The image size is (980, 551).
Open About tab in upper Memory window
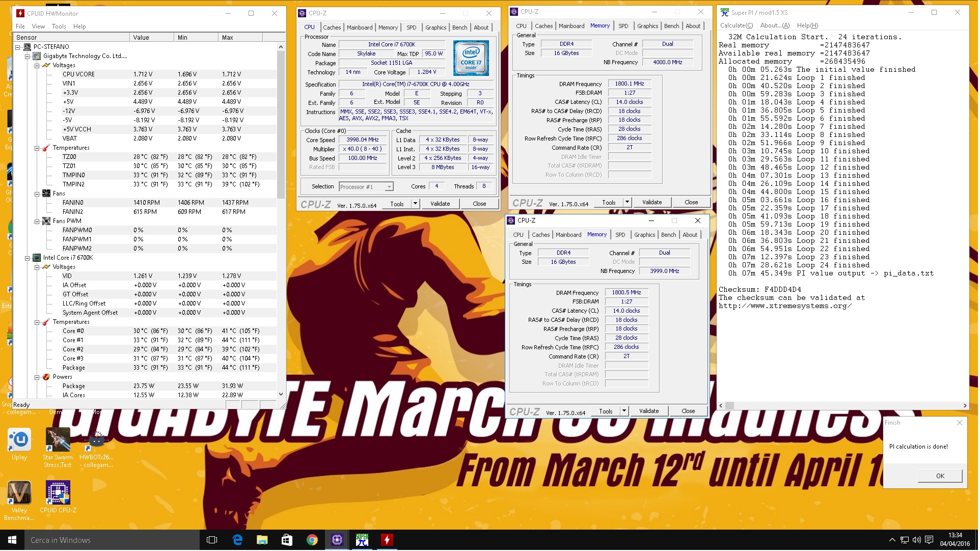[x=693, y=26]
